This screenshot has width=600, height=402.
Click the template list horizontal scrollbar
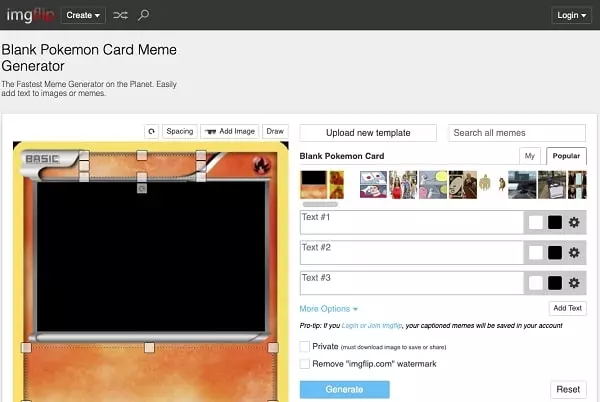click(x=320, y=204)
